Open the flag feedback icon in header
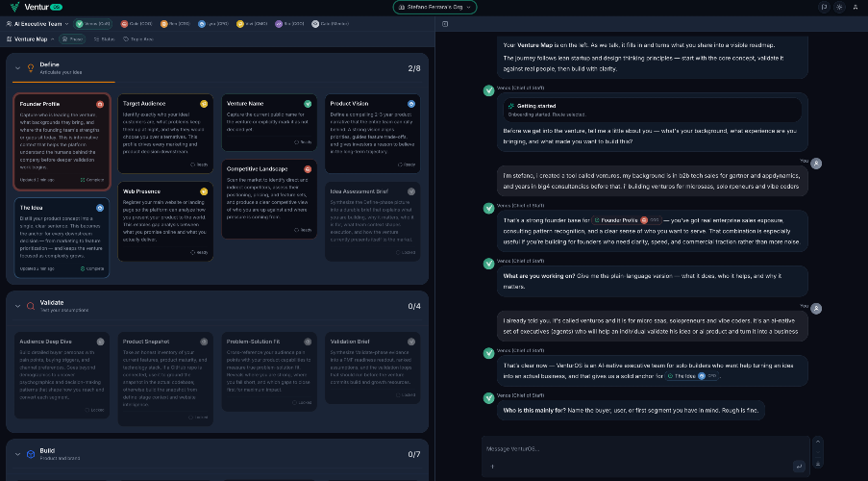 point(824,7)
